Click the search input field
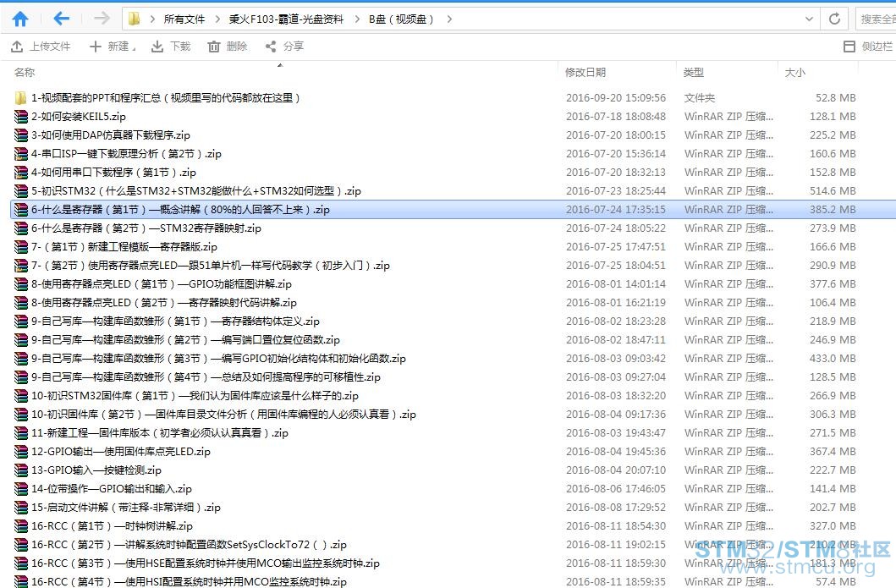 876,19
